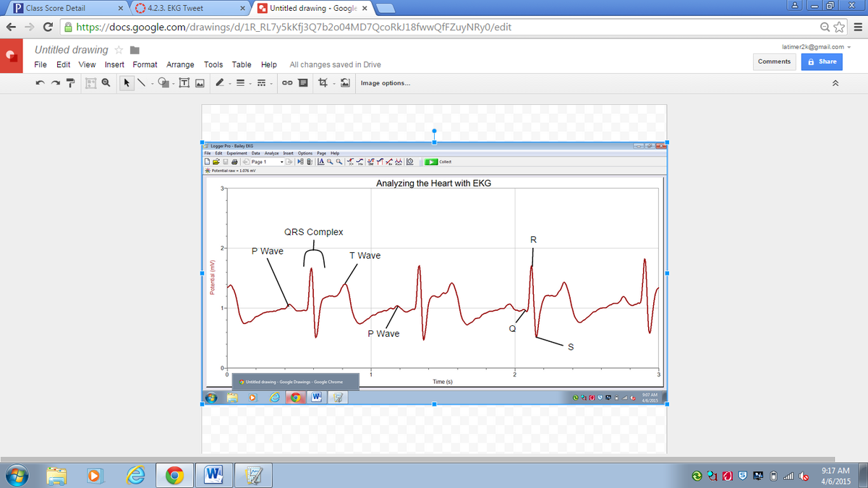Click the blue Share button
The width and height of the screenshot is (868, 488).
click(822, 61)
